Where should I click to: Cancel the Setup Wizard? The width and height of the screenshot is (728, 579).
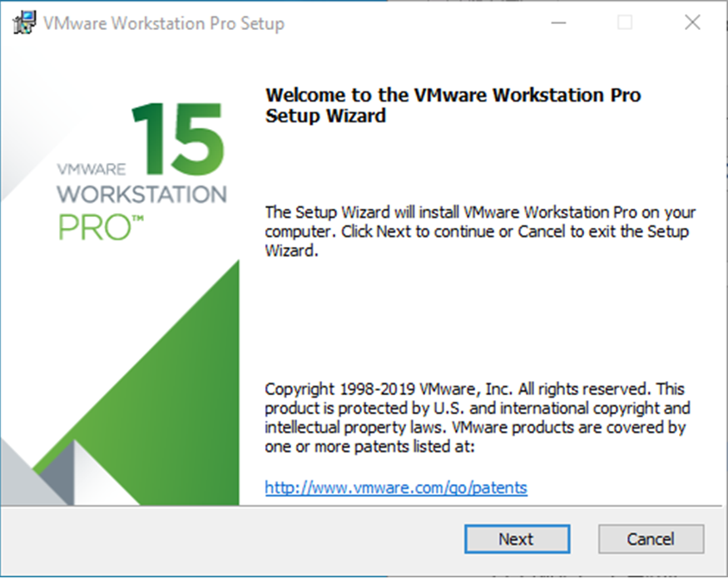tap(651, 539)
